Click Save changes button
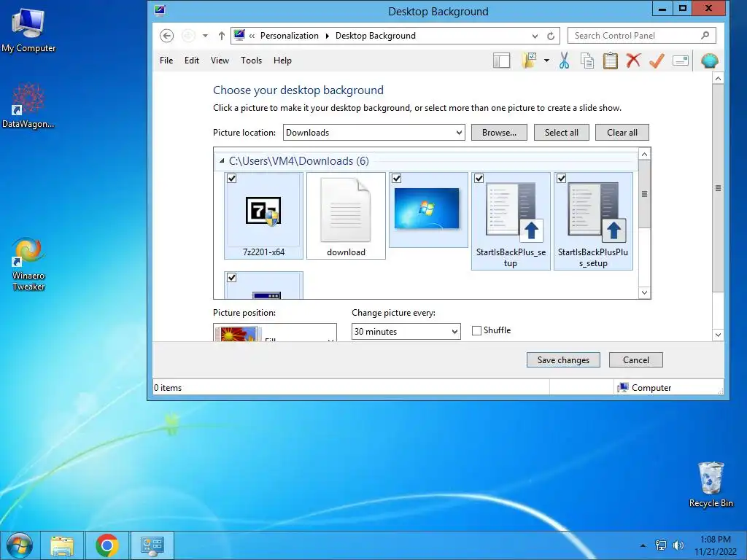 [563, 360]
